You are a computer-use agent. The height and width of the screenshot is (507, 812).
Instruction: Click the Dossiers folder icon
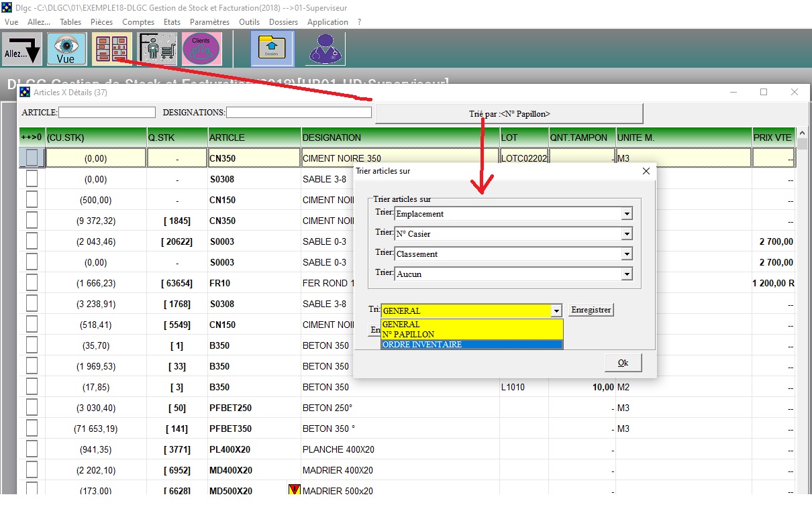click(x=272, y=50)
